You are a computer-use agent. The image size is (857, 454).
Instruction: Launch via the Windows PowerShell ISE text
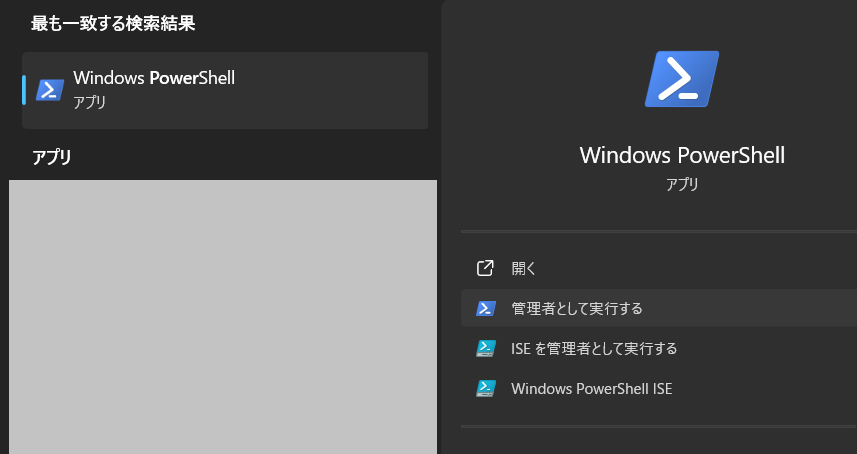(x=591, y=388)
